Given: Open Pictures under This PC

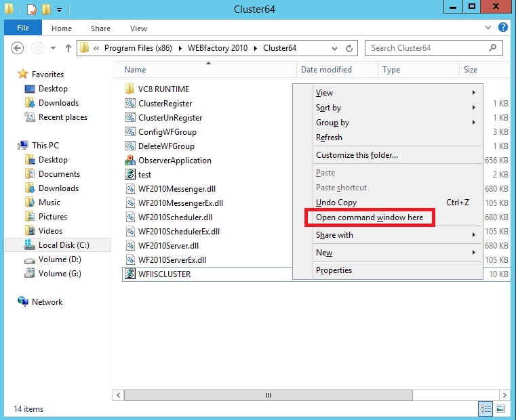Looking at the screenshot, I should coord(53,216).
